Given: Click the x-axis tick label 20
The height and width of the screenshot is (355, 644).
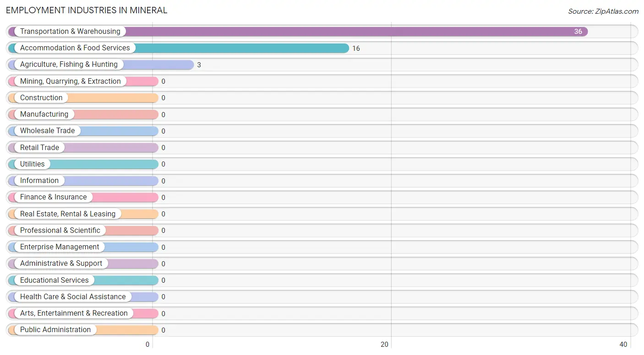Looking at the screenshot, I should (x=385, y=344).
